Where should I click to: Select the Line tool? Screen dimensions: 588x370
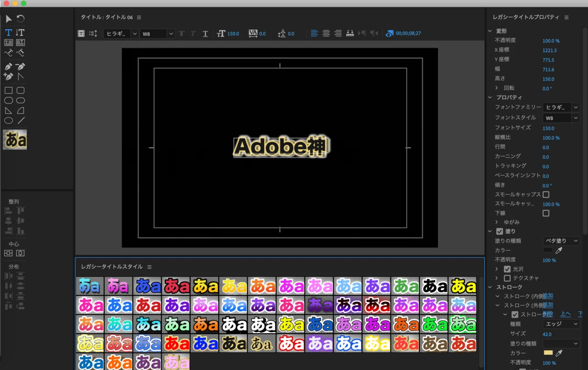[x=21, y=121]
